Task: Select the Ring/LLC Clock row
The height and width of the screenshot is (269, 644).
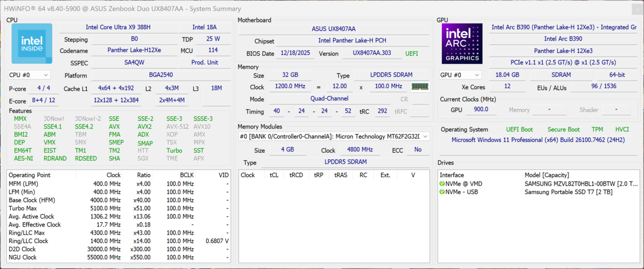Action: pos(28,241)
